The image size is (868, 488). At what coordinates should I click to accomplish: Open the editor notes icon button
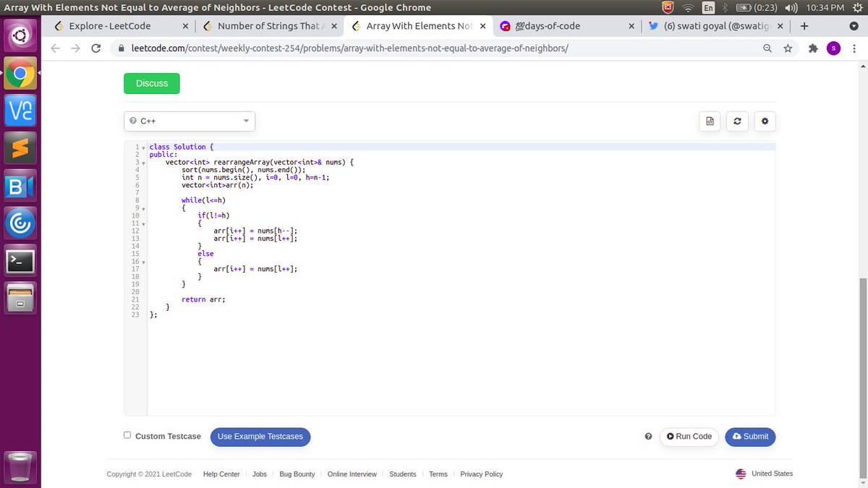coord(710,121)
